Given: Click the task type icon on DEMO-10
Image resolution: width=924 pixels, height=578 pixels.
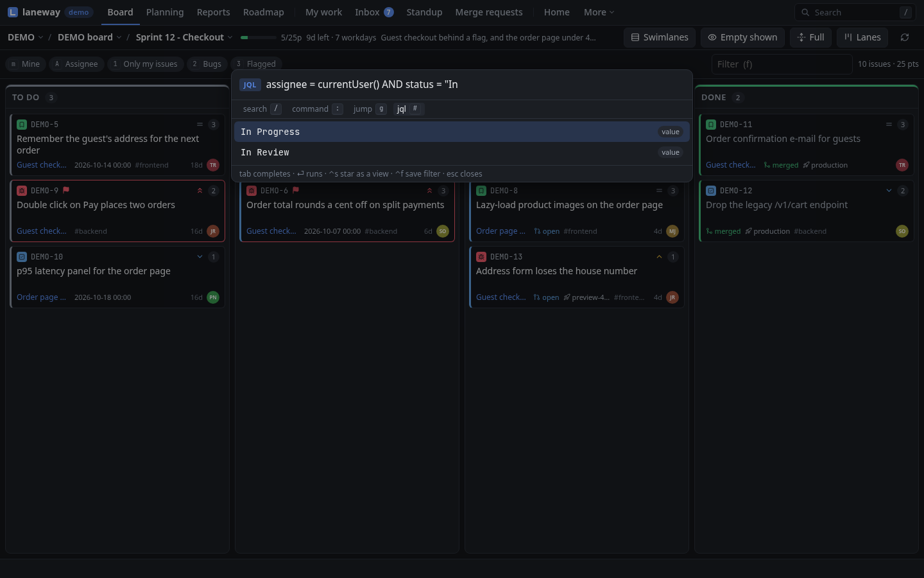Looking at the screenshot, I should tap(22, 257).
